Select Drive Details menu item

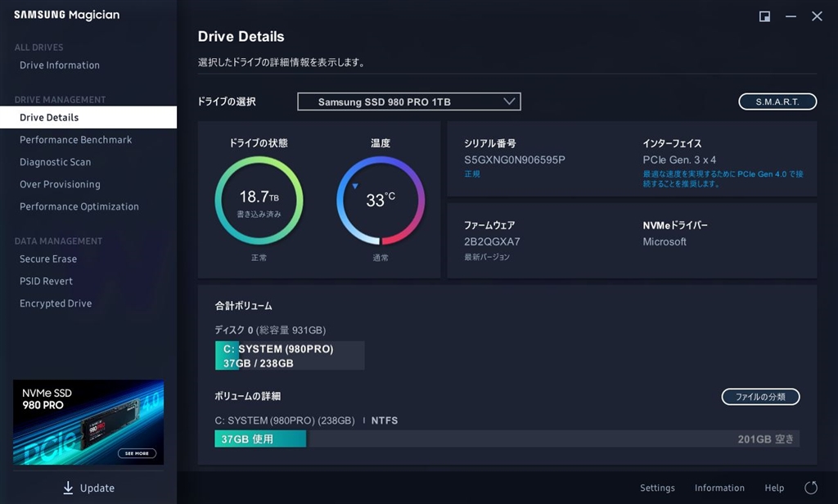tap(88, 117)
